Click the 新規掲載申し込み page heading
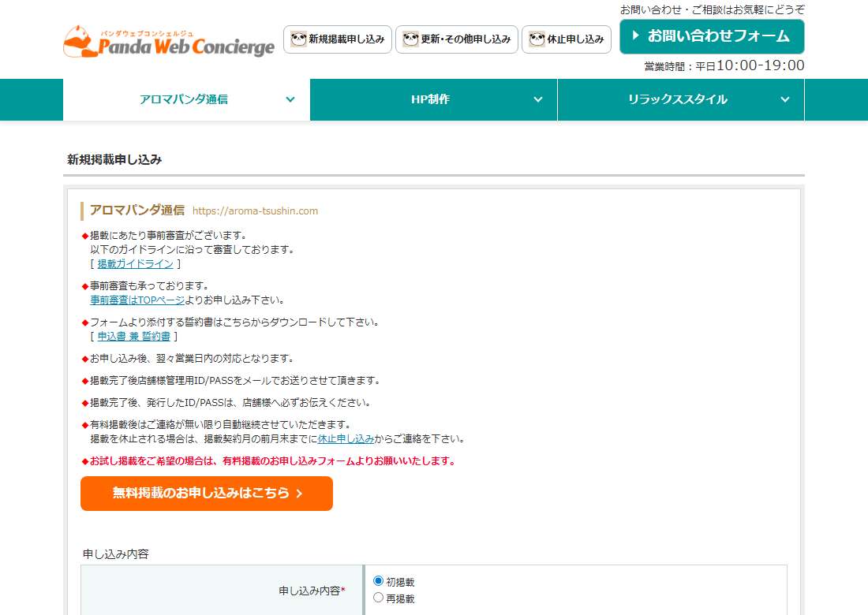 point(114,160)
